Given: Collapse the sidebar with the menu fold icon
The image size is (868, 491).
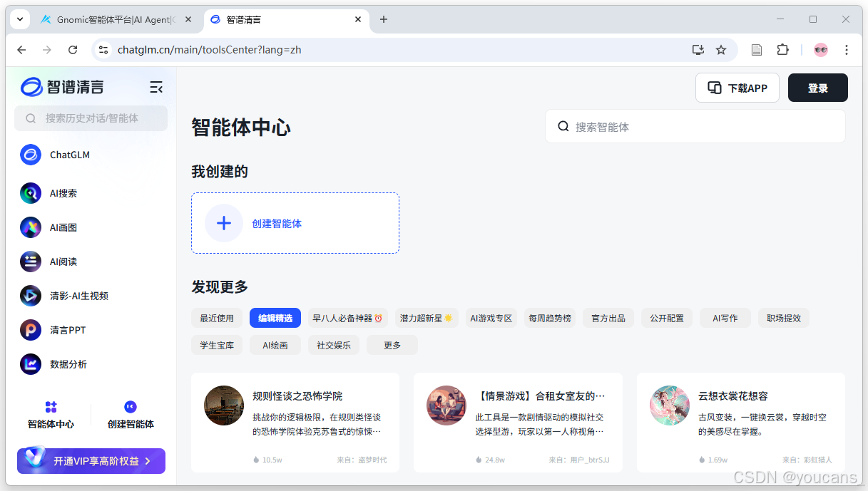Looking at the screenshot, I should (x=156, y=88).
